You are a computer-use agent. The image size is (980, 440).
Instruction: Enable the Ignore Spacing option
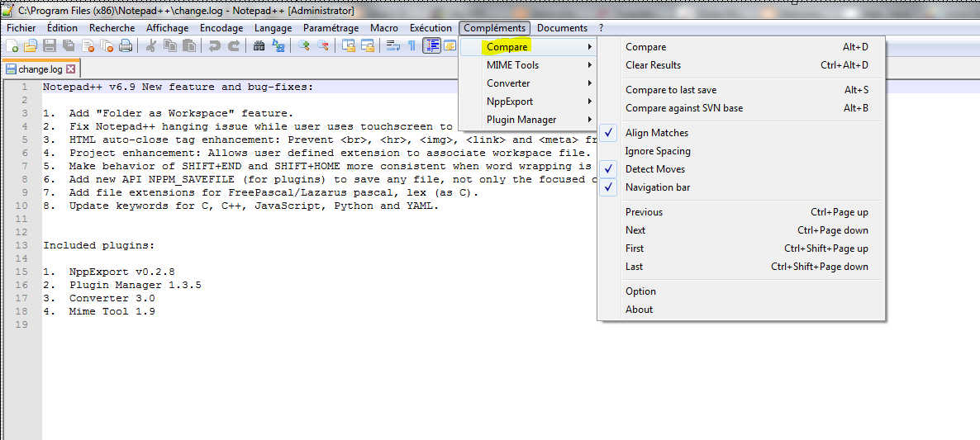pos(658,151)
